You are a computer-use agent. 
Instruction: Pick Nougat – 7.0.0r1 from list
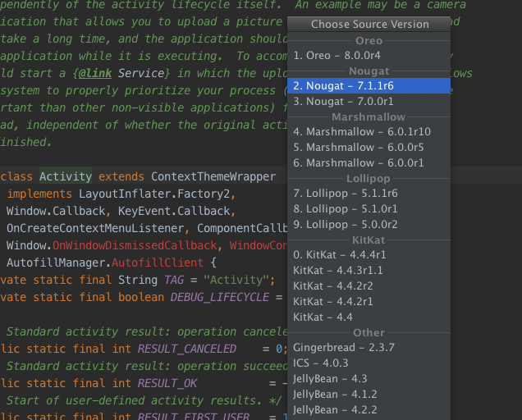click(x=369, y=101)
